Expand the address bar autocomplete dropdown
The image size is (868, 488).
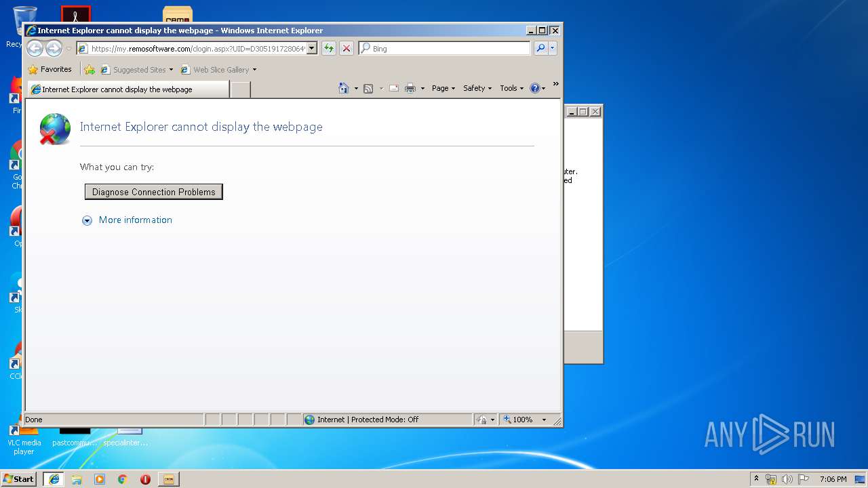click(x=312, y=49)
